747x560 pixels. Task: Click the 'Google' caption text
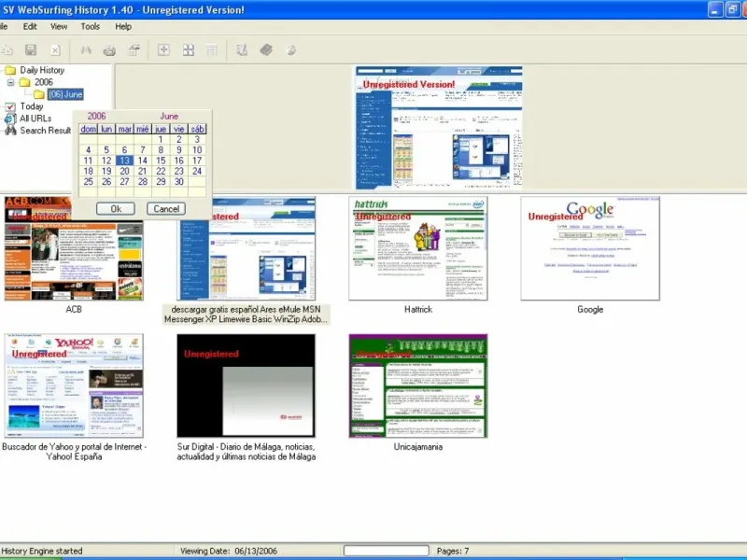(x=590, y=310)
